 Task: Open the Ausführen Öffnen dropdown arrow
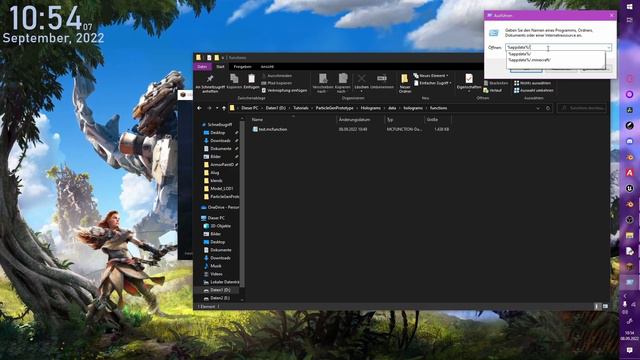(609, 48)
